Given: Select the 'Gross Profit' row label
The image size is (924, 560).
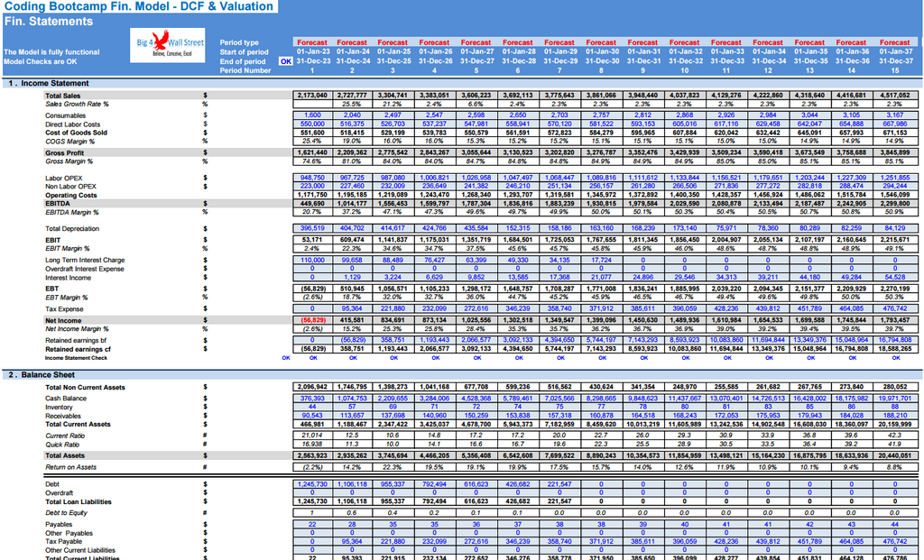Looking at the screenshot, I should (x=64, y=152).
